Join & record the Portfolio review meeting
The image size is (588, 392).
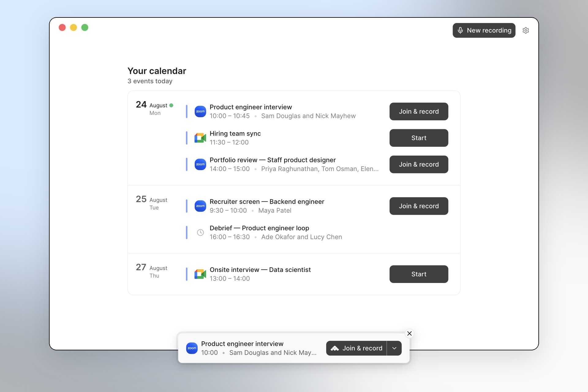(419, 164)
